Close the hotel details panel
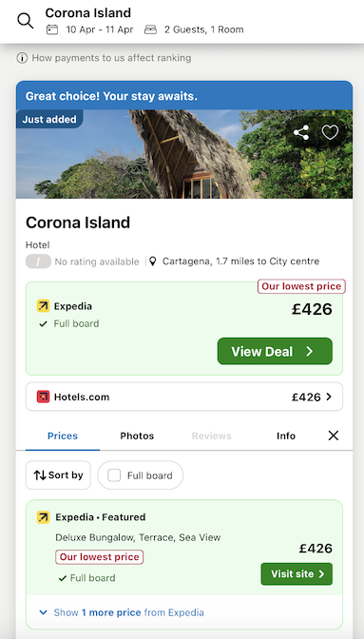Viewport: 364px width, 639px height. click(334, 436)
